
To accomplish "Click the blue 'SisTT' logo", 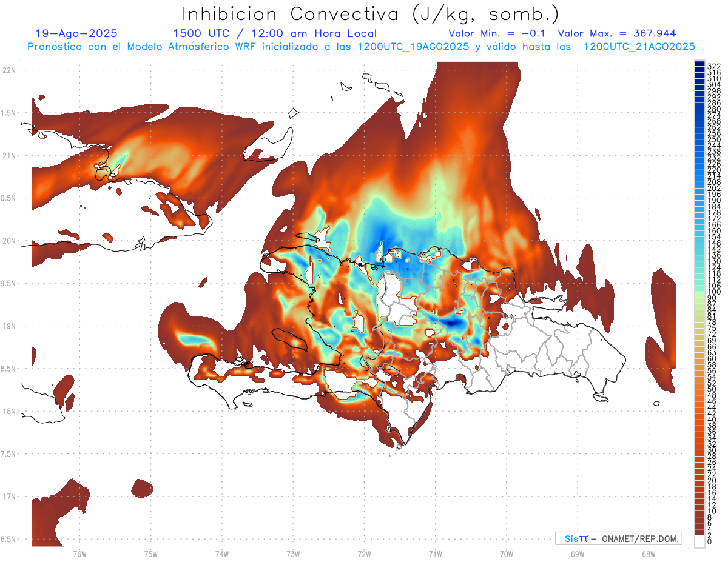I will click(x=576, y=538).
